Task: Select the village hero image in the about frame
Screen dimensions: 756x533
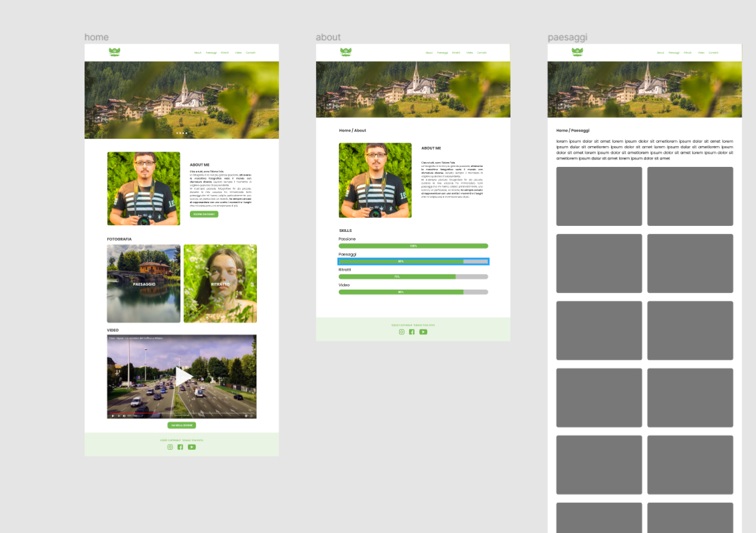Action: click(413, 89)
